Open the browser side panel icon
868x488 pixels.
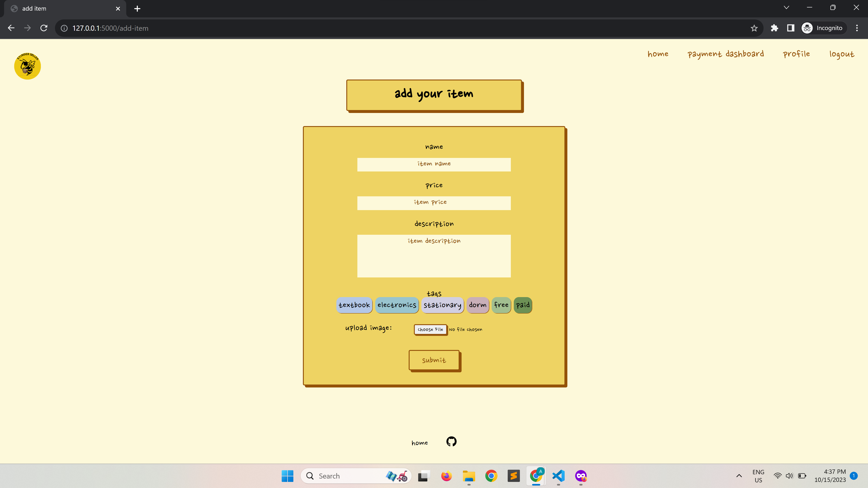(790, 28)
